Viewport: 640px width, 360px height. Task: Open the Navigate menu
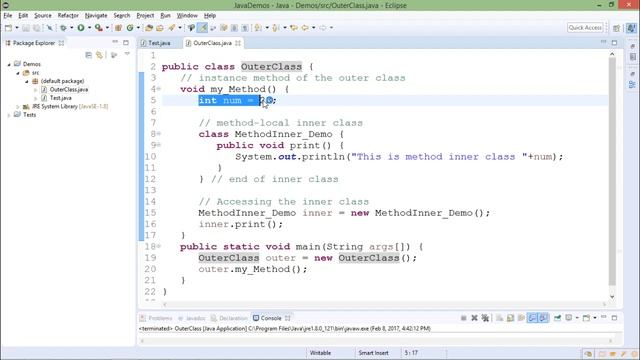coord(96,16)
